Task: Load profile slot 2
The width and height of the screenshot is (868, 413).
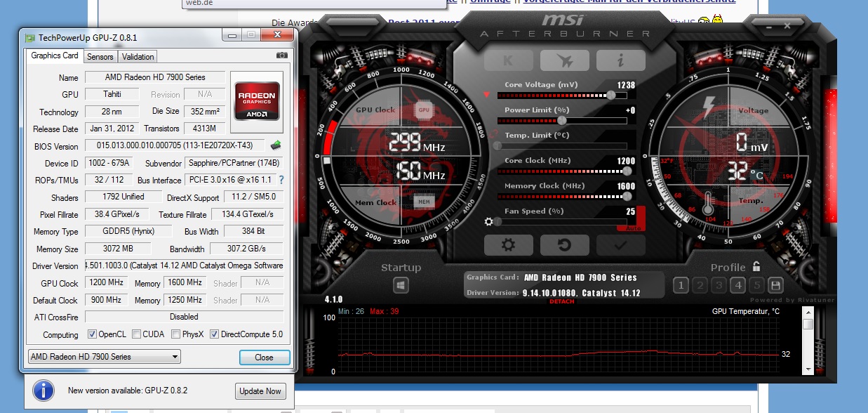Action: 700,285
